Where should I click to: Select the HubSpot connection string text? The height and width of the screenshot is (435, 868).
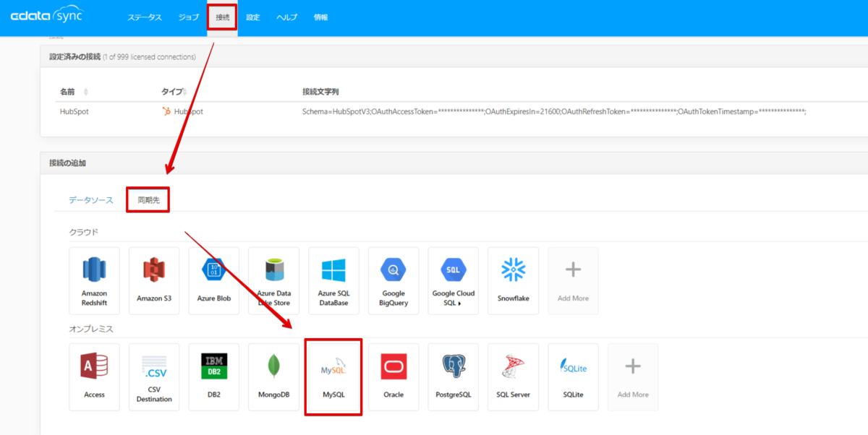(554, 112)
